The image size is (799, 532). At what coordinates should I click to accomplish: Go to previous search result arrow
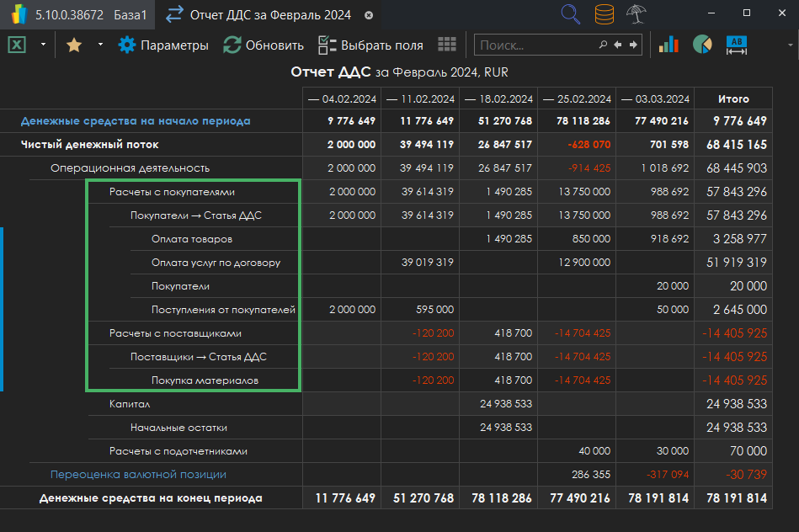point(617,45)
